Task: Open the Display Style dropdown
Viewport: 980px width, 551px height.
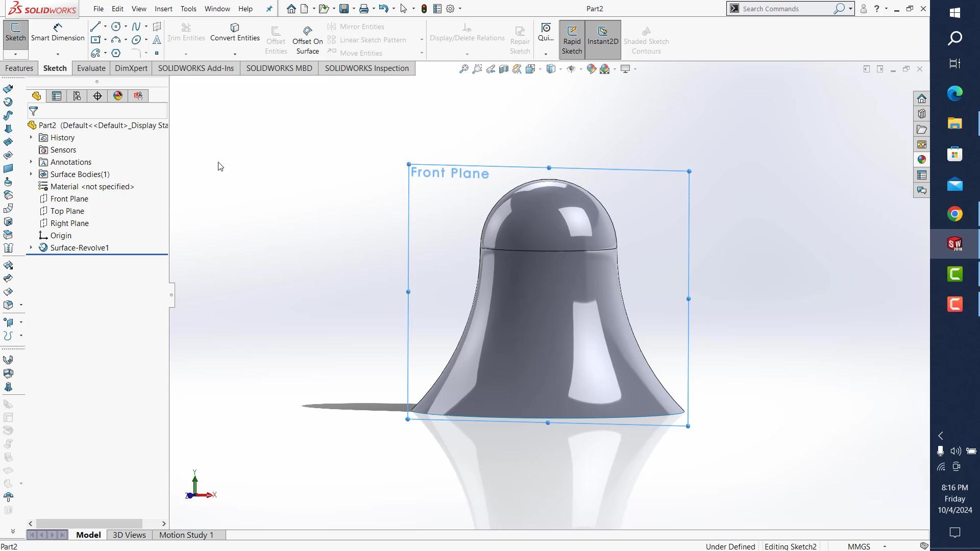Action: [560, 68]
